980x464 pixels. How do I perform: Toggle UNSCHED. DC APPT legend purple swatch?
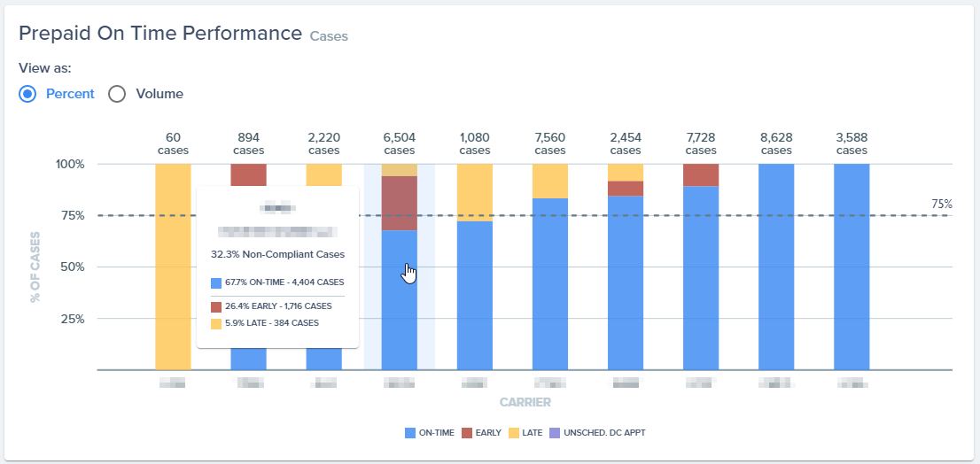[x=555, y=432]
